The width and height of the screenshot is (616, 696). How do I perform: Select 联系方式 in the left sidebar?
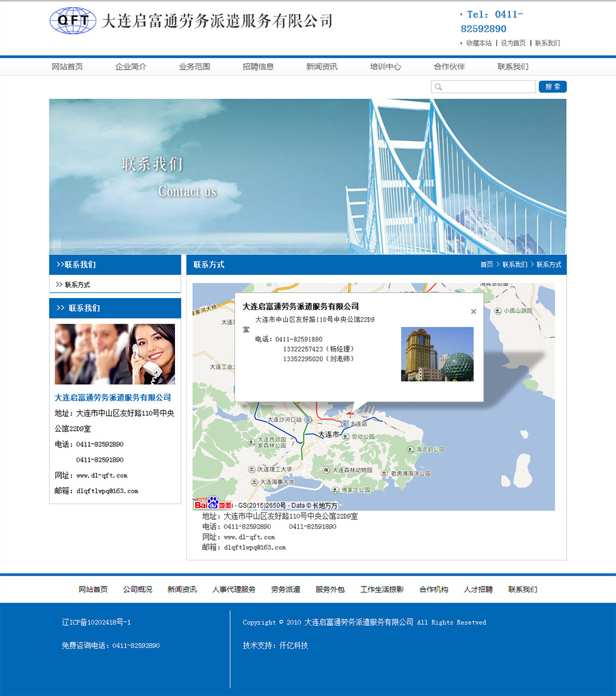click(x=77, y=285)
